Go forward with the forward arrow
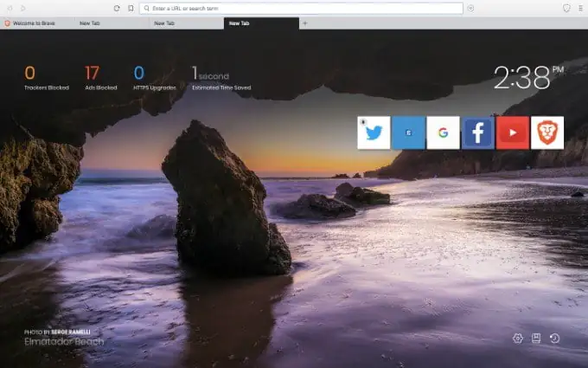588x368 pixels. 23,8
